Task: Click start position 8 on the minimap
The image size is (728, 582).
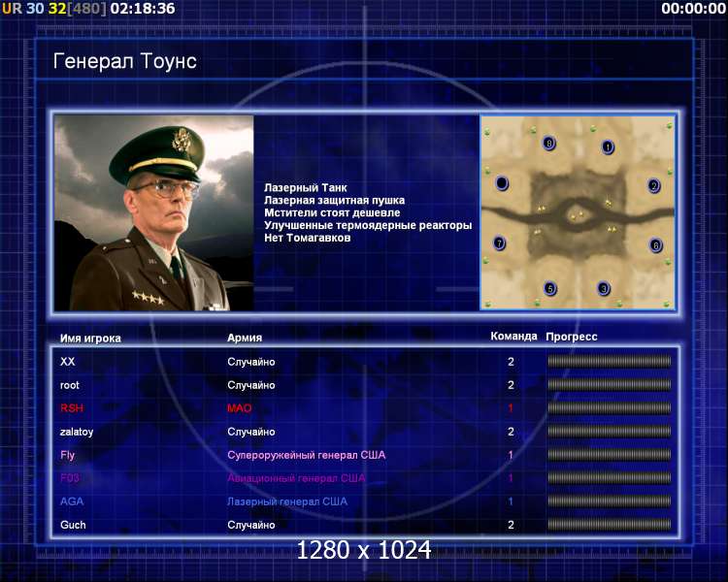Action: (x=549, y=143)
